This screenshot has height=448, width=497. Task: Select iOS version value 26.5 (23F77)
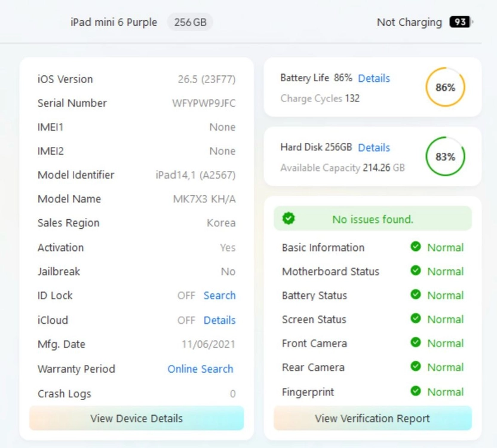[207, 79]
